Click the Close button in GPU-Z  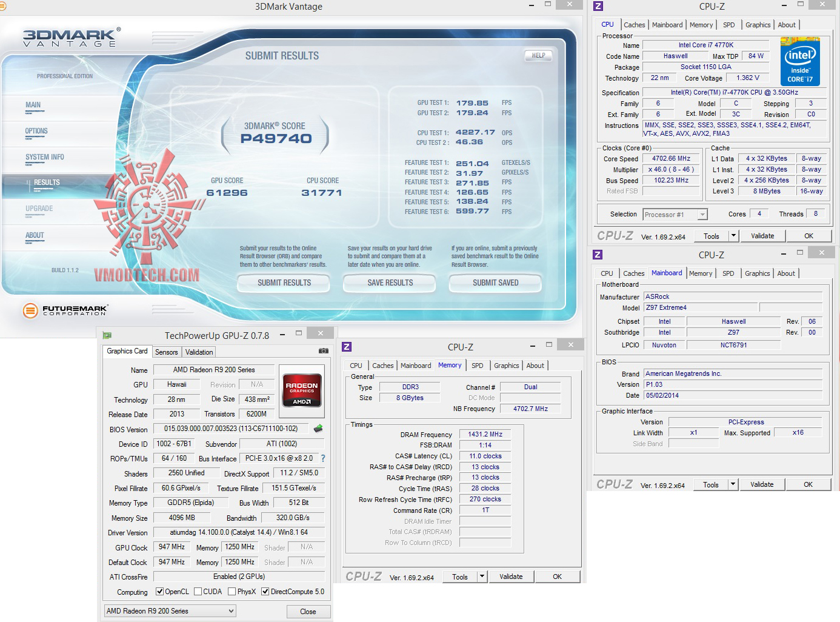click(308, 611)
